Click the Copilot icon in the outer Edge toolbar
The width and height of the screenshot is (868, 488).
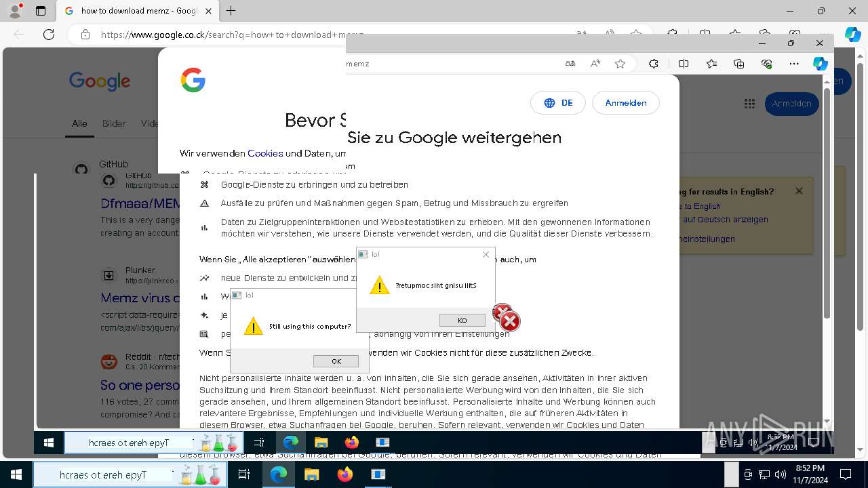(x=852, y=35)
